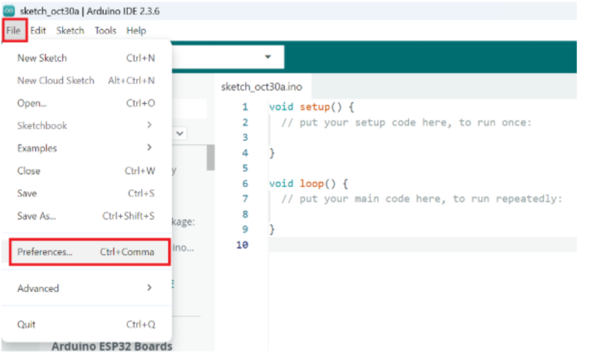This screenshot has width=592, height=364.
Task: Click line number 5 in the gutter
Action: pos(246,168)
